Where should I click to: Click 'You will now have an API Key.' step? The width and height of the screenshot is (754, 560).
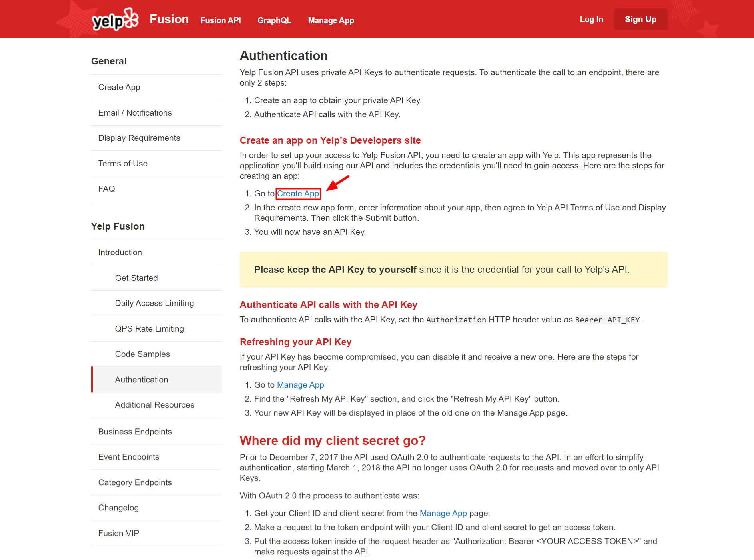pos(310,232)
